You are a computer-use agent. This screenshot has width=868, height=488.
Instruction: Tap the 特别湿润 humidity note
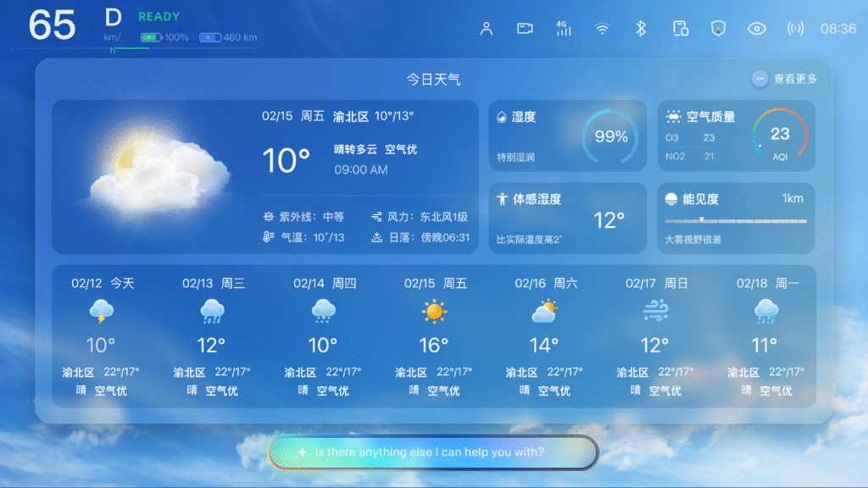click(515, 157)
